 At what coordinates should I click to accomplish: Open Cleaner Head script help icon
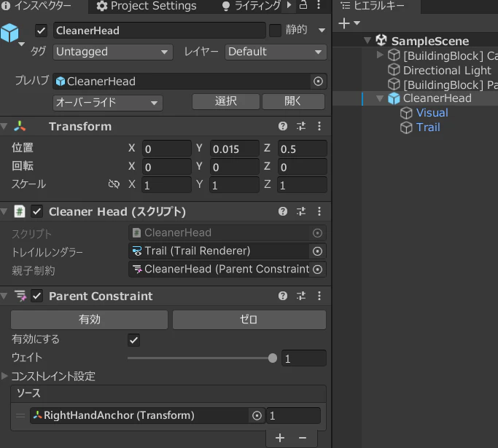pyautogui.click(x=283, y=211)
